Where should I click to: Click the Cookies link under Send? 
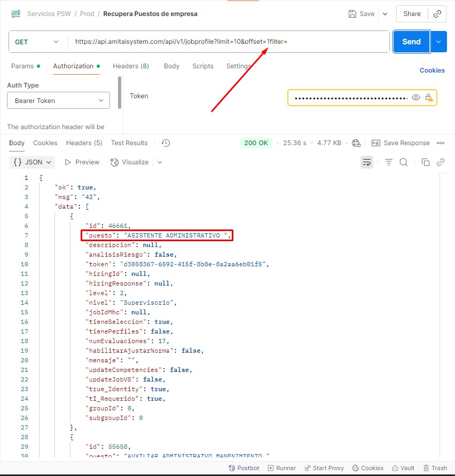pyautogui.click(x=432, y=70)
